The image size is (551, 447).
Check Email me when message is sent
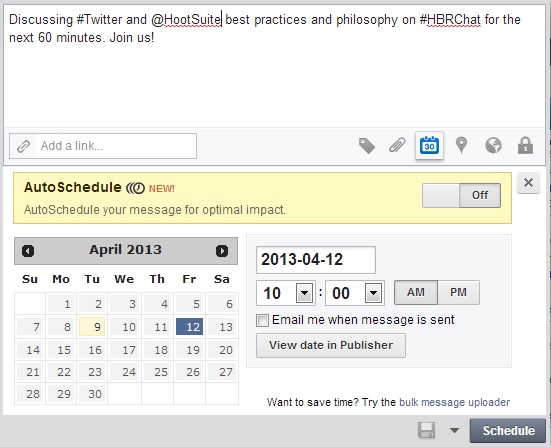tap(262, 320)
